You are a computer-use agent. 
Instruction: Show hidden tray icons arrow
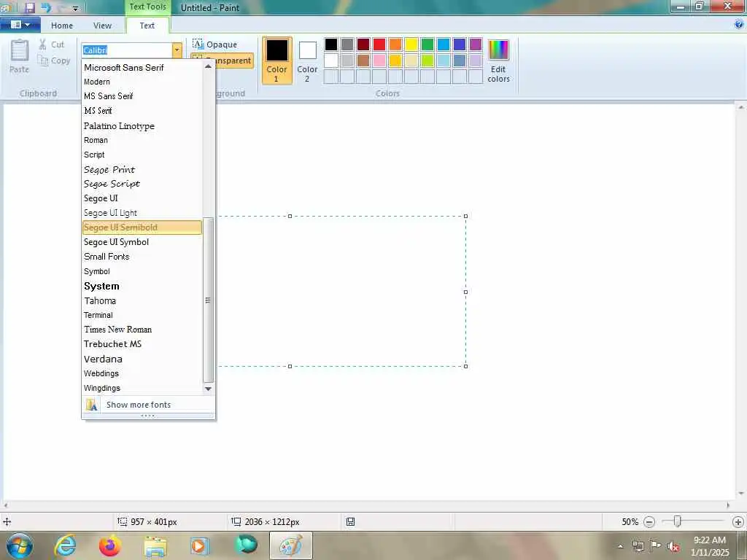point(620,547)
